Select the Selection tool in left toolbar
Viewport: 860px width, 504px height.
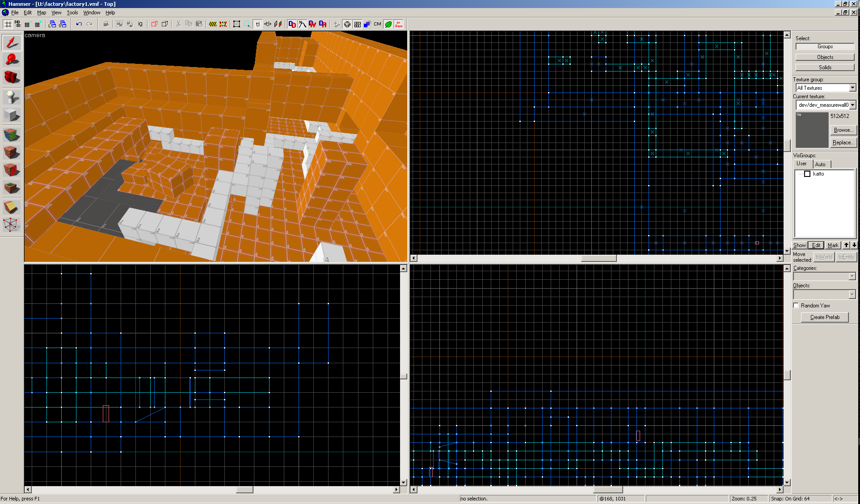[x=12, y=43]
